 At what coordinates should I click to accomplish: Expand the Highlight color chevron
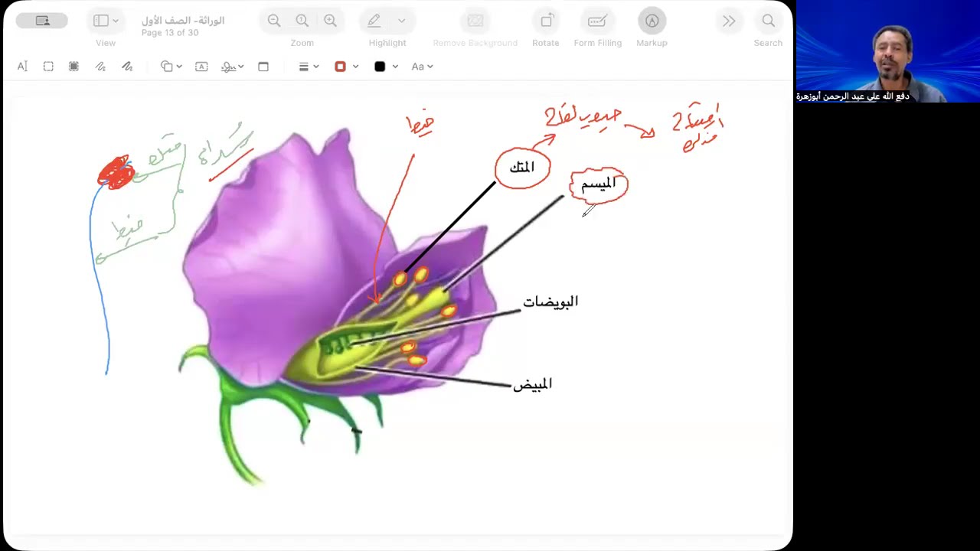[x=401, y=21]
